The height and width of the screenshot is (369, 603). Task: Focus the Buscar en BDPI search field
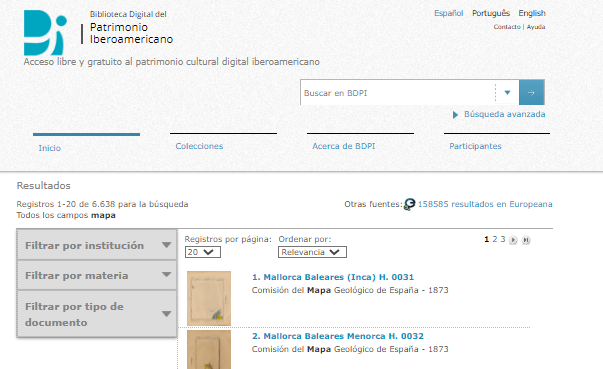398,93
